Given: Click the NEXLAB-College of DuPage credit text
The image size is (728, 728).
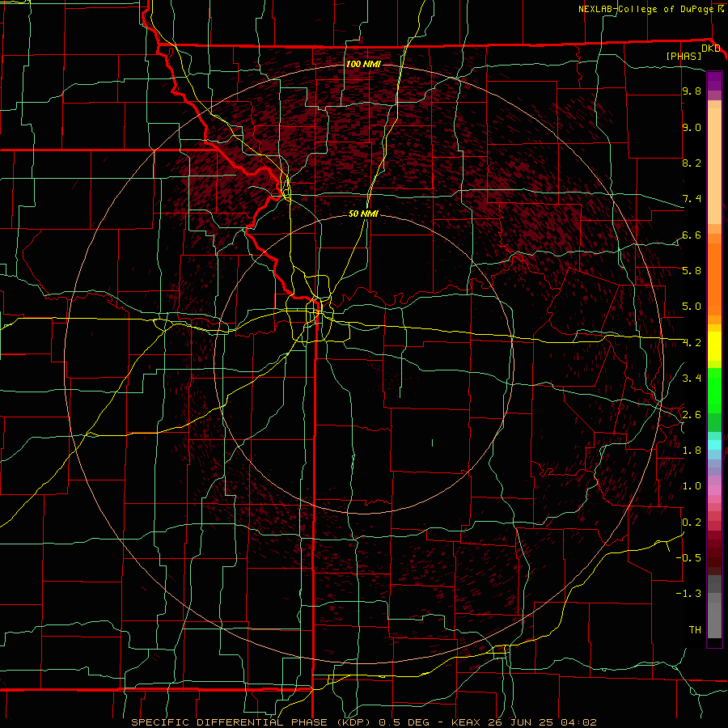Looking at the screenshot, I should (x=647, y=9).
